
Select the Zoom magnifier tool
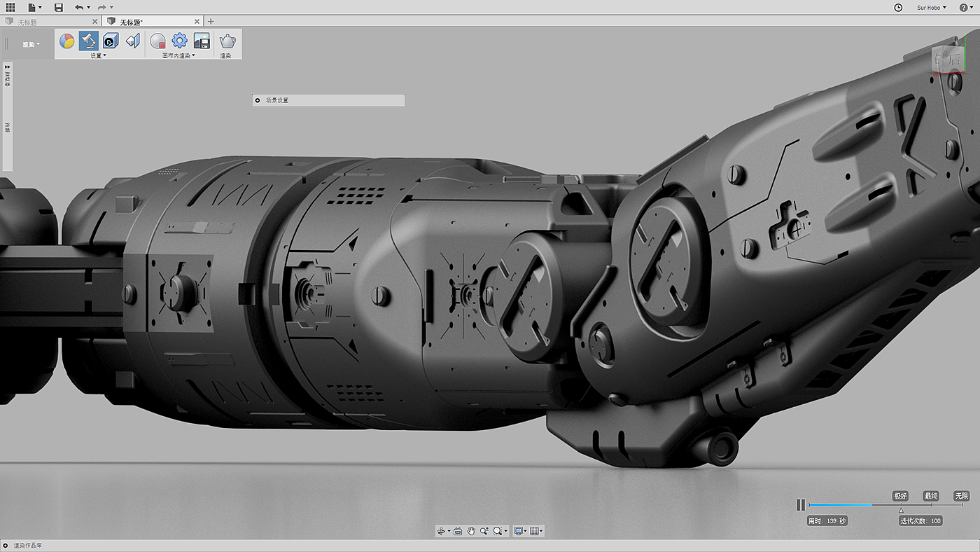tap(484, 531)
